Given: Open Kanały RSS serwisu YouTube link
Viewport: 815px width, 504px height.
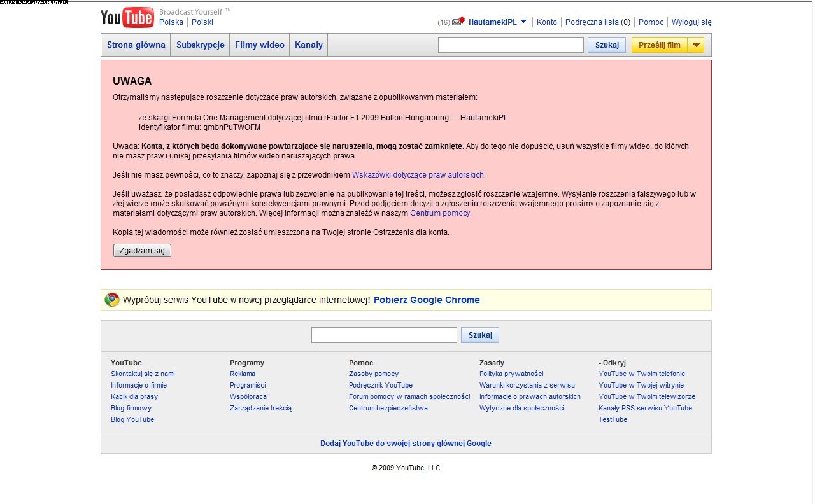Looking at the screenshot, I should [645, 408].
